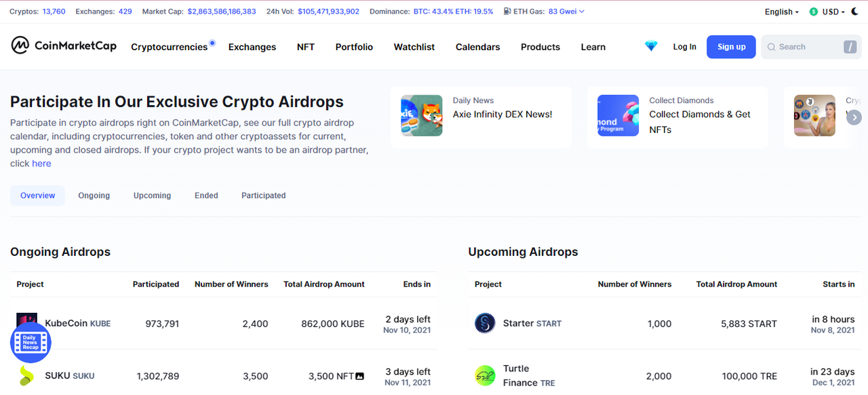Viewport: 868px width, 395px height.
Task: Open the Starter START airdrop name
Action: tap(532, 324)
